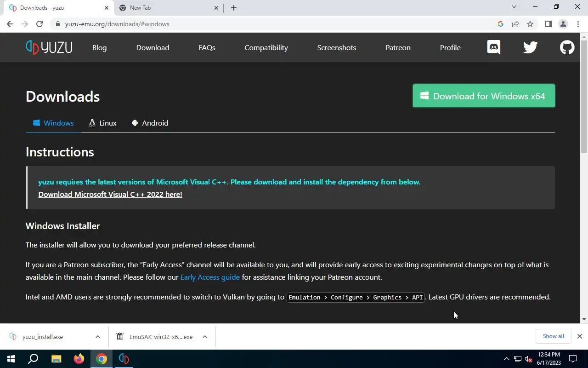The width and height of the screenshot is (588, 368).
Task: Launch Firefox from taskbar
Action: coord(79,359)
